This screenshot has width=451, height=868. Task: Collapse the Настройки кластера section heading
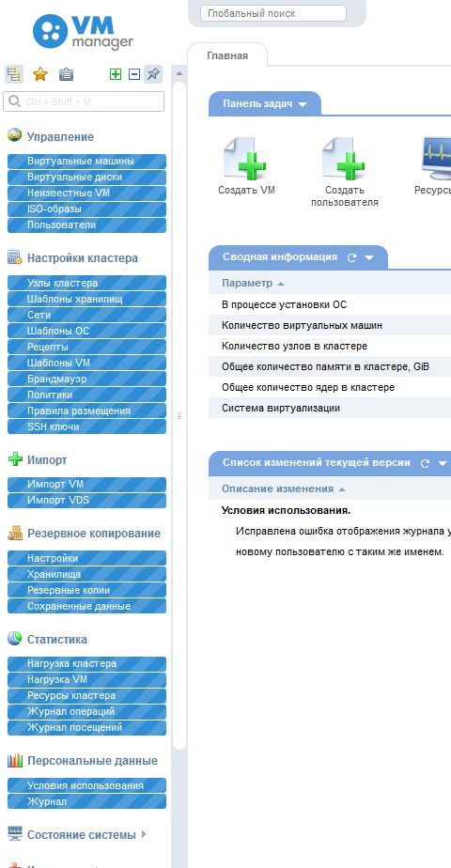[x=83, y=258]
